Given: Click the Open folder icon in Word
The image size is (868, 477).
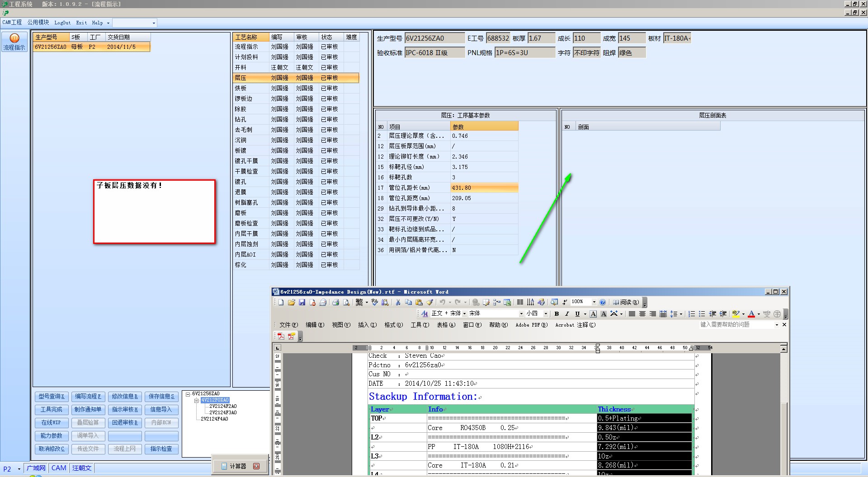Looking at the screenshot, I should (291, 302).
